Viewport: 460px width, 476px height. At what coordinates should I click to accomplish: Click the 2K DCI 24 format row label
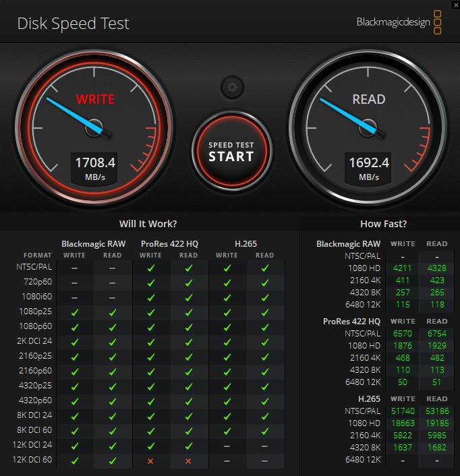tap(34, 341)
